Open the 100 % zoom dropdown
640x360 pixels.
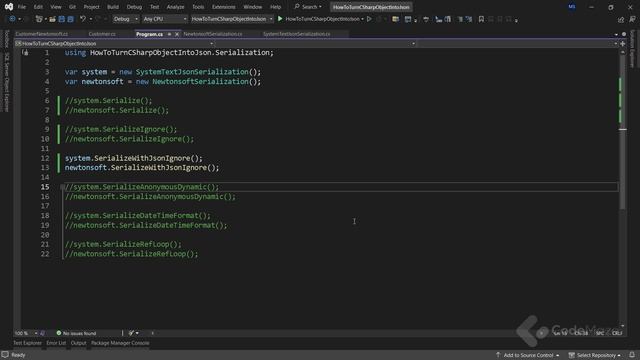click(26, 333)
